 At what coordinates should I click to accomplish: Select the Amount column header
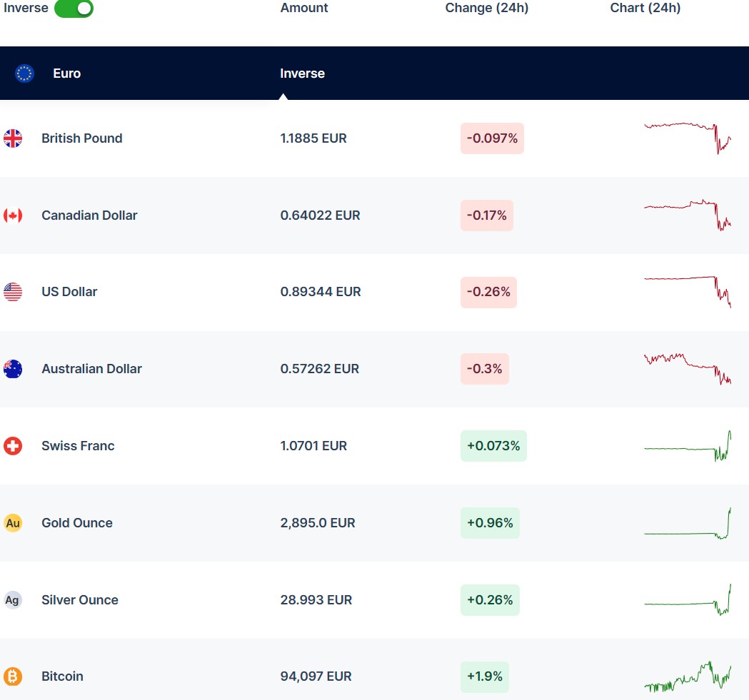(304, 9)
